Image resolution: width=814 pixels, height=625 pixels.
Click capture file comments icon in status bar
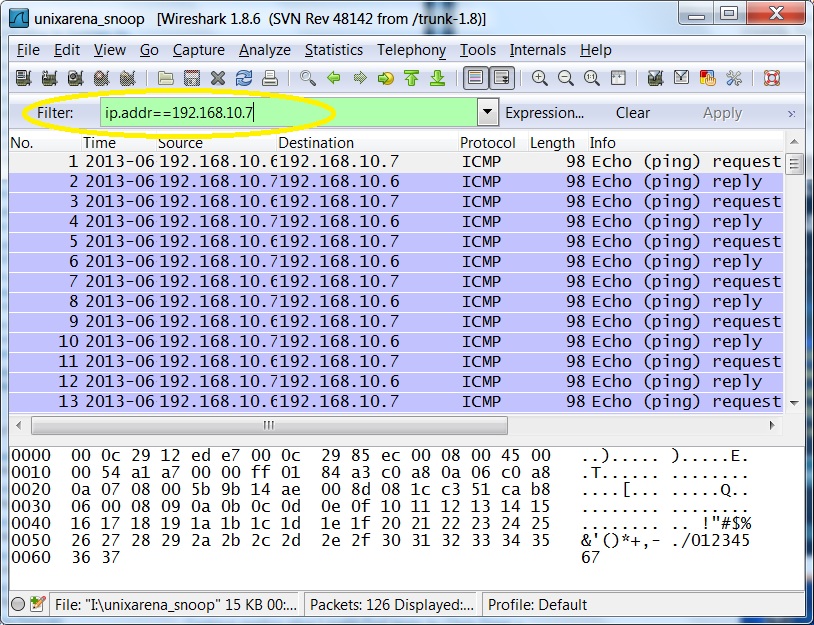click(37, 604)
